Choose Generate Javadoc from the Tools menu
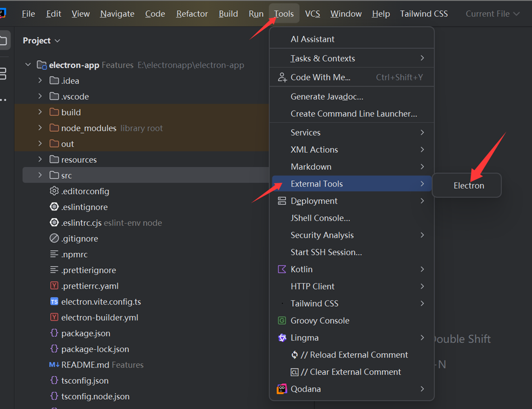Screen dimensions: 532x409 tap(327, 97)
